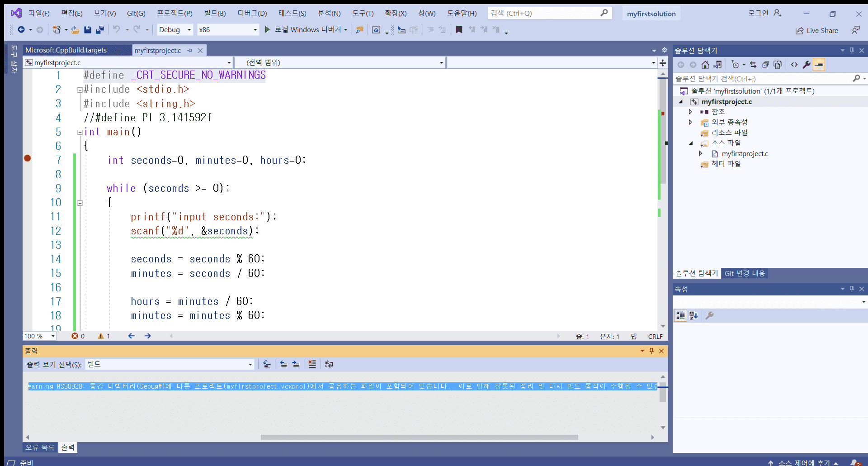The image size is (868, 466).
Task: Switch to the Microsoft.CppBuild.targets tab
Action: 66,50
